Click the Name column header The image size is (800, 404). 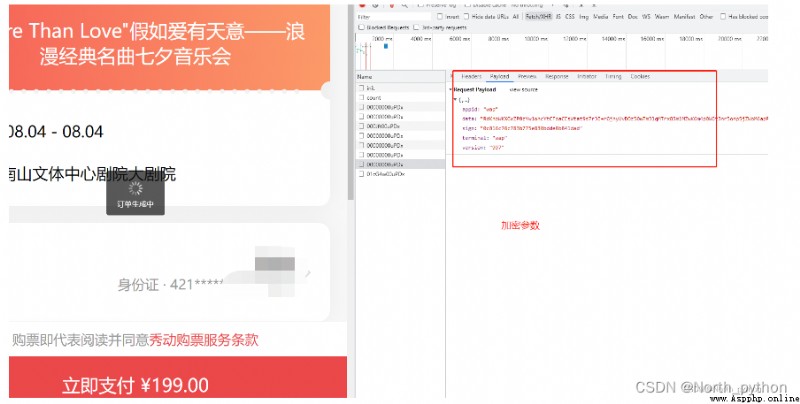click(400, 77)
